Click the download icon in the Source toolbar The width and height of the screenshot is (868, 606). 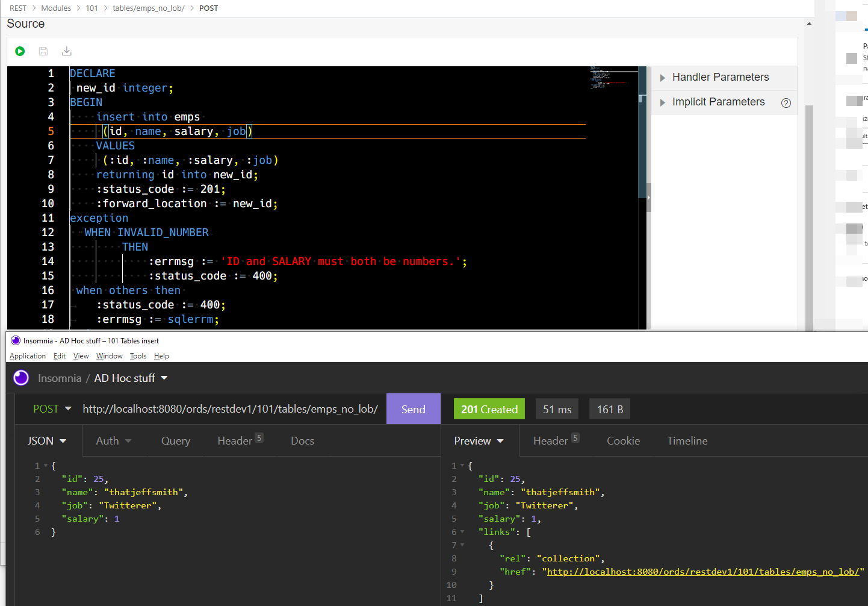pos(67,51)
